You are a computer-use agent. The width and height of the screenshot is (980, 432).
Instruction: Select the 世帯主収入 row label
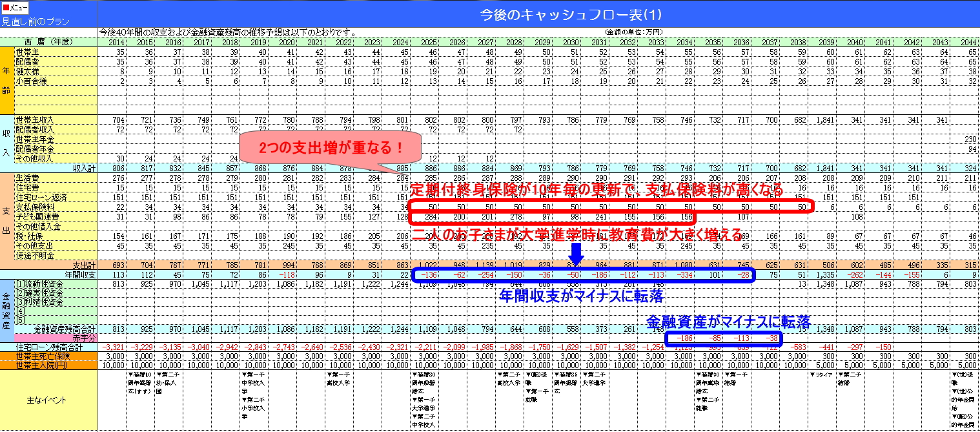(x=36, y=119)
